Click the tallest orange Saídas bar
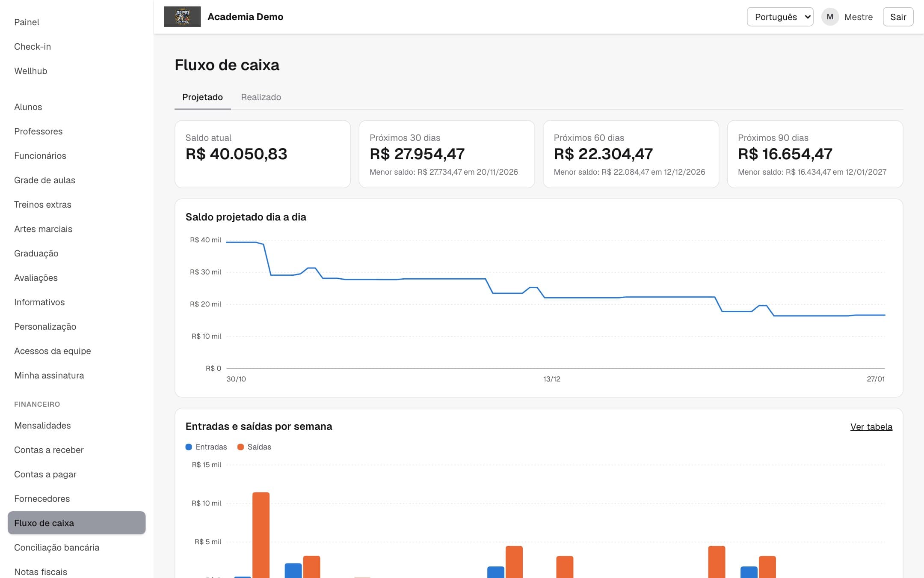Screen dimensions: 924x578 (261, 535)
